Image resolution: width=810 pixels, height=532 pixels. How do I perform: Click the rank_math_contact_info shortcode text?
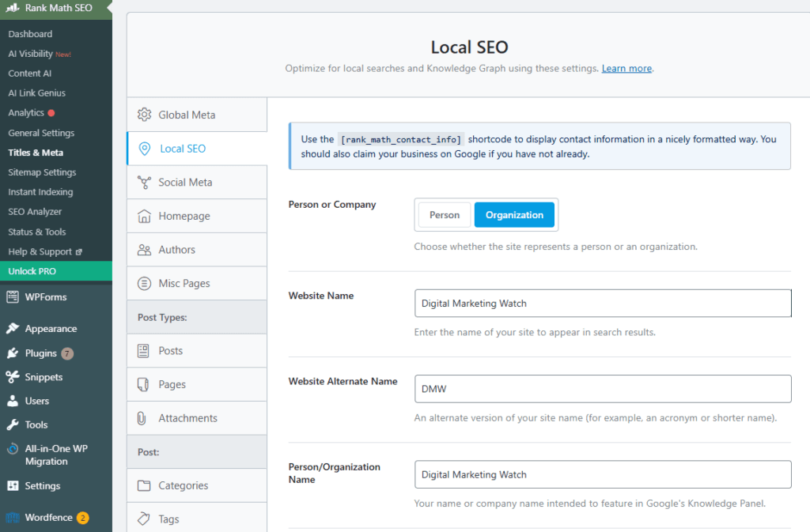(x=401, y=139)
